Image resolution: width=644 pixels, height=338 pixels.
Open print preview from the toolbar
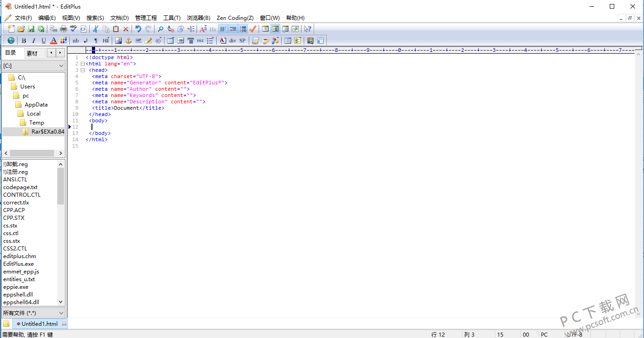(54, 29)
